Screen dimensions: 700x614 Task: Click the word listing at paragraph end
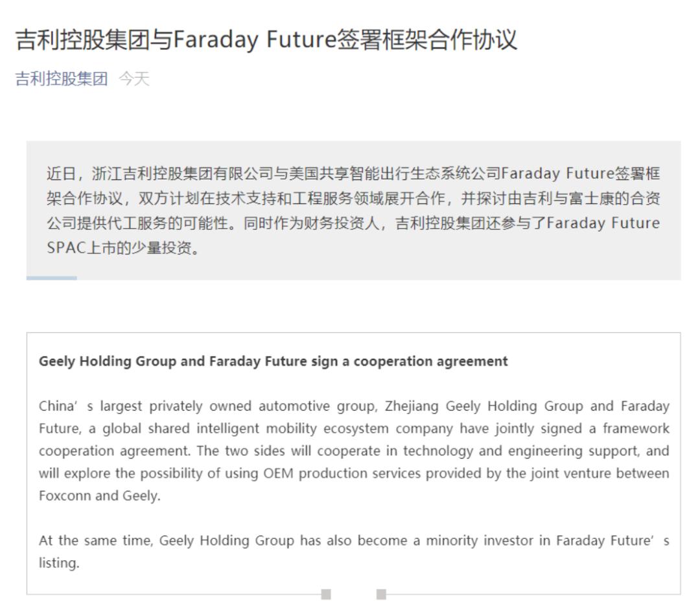pyautogui.click(x=59, y=563)
